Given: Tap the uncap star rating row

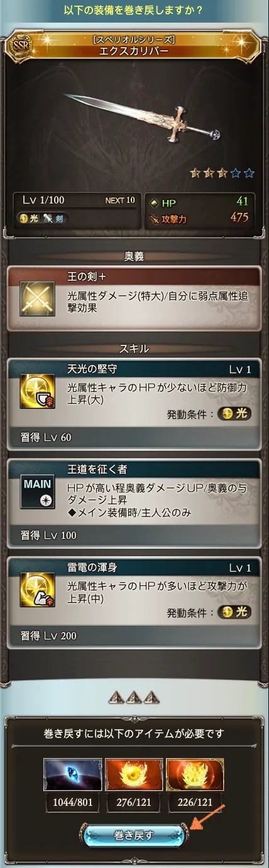Looking at the screenshot, I should click(222, 173).
